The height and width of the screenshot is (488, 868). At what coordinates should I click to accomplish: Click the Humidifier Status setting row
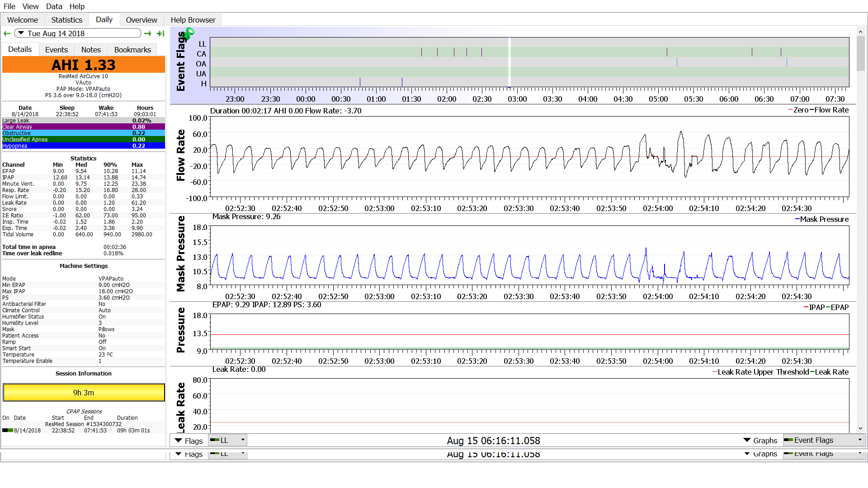pyautogui.click(x=84, y=317)
